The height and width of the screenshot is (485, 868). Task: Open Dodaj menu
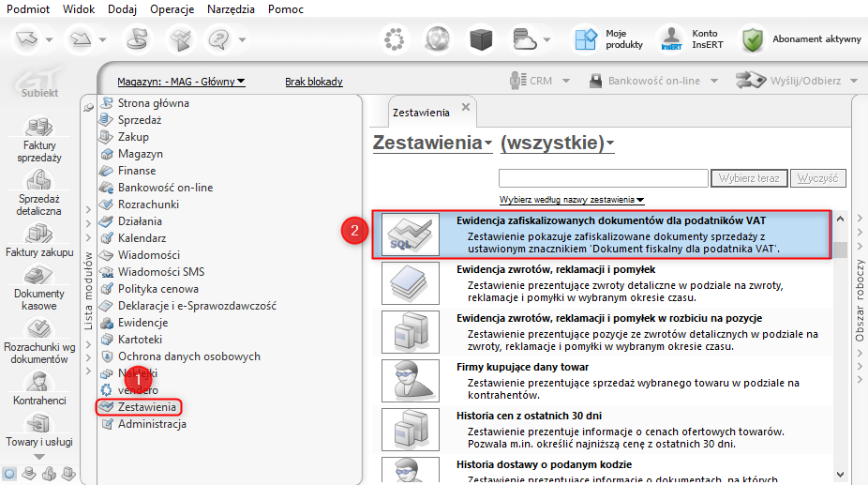click(x=123, y=9)
